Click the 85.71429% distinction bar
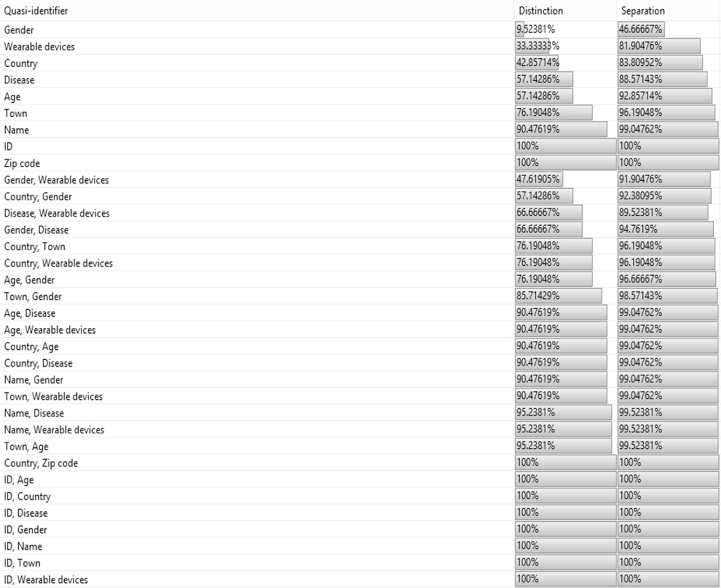Screen dimensions: 721x588 (x=558, y=296)
